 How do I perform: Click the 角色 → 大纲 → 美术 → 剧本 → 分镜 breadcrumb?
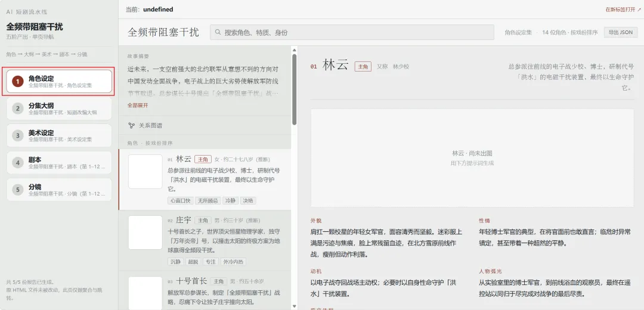(x=47, y=54)
